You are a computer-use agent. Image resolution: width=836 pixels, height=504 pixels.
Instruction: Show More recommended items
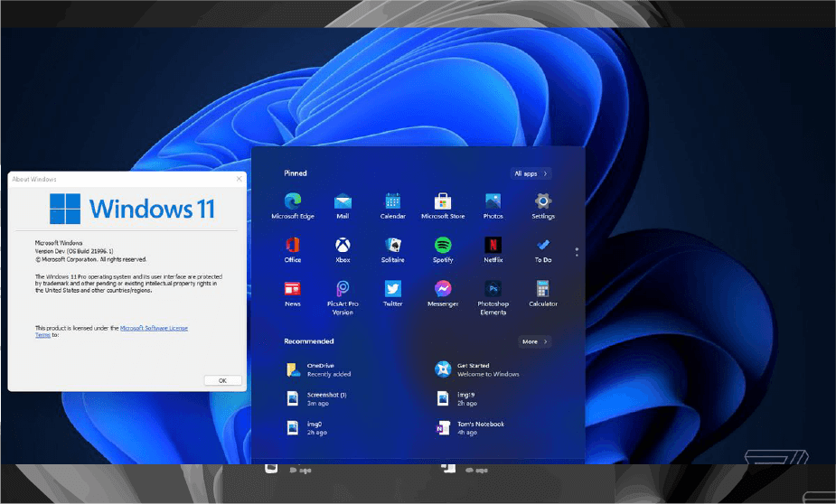534,341
